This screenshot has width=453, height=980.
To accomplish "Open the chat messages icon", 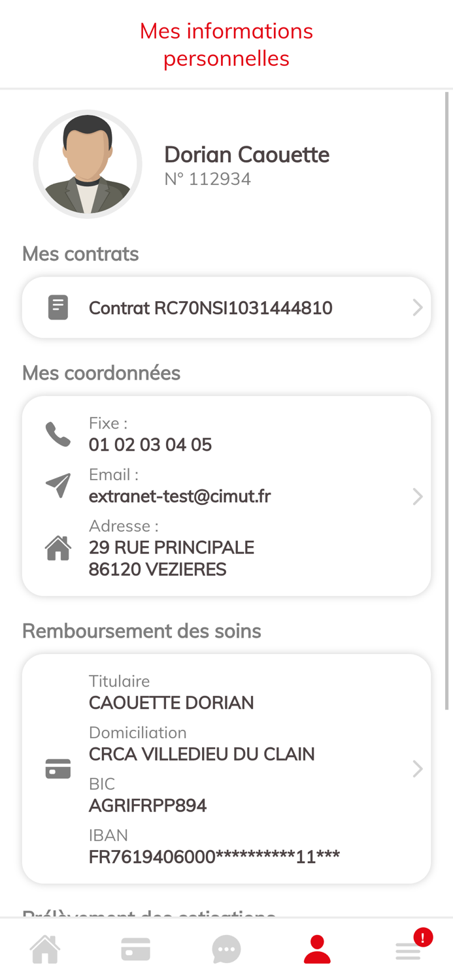I will click(226, 948).
